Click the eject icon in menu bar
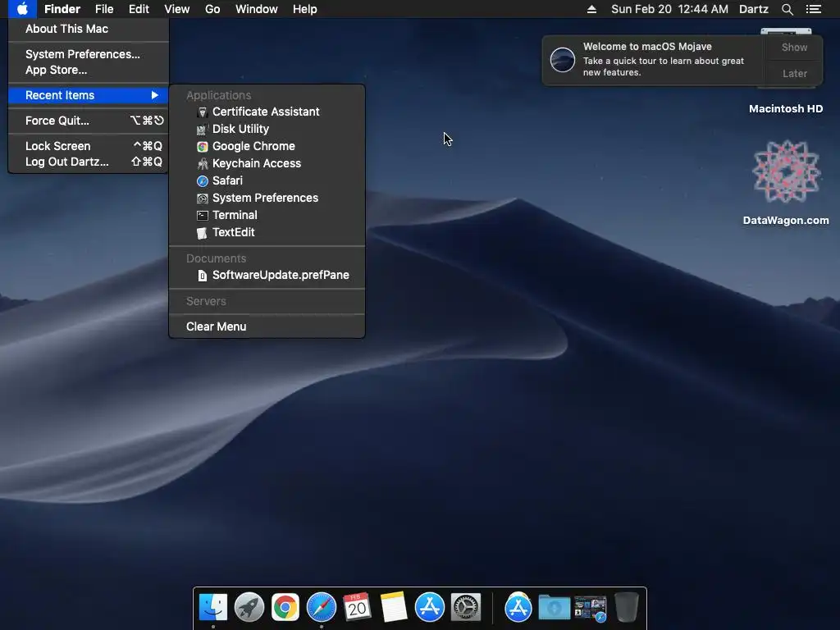Screen dimensions: 840x630 (x=591, y=9)
